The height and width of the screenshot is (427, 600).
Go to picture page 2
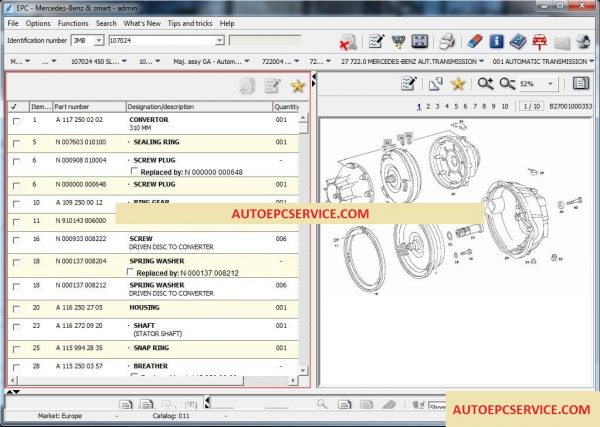428,106
